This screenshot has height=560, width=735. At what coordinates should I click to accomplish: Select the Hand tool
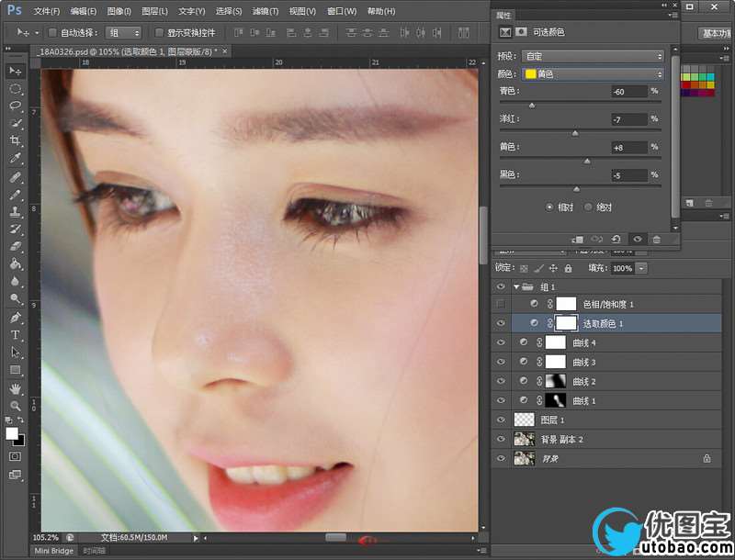(15, 388)
